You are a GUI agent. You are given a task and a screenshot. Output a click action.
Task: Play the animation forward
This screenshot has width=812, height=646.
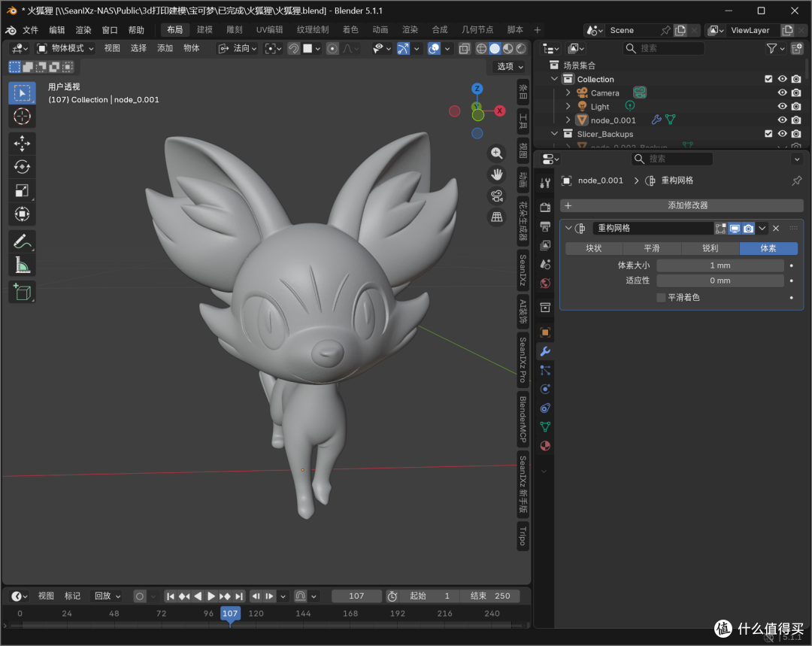pos(211,596)
